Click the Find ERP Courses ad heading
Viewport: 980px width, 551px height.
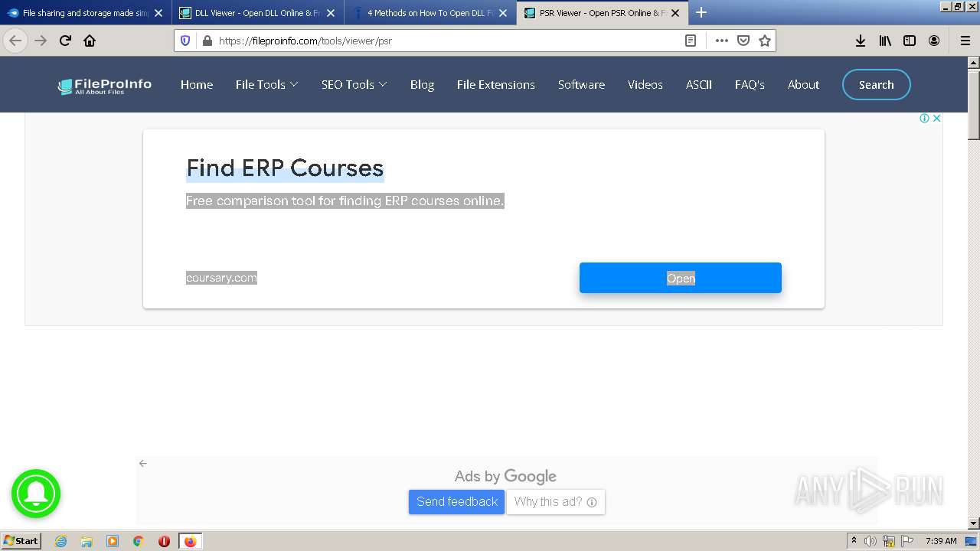(x=285, y=168)
